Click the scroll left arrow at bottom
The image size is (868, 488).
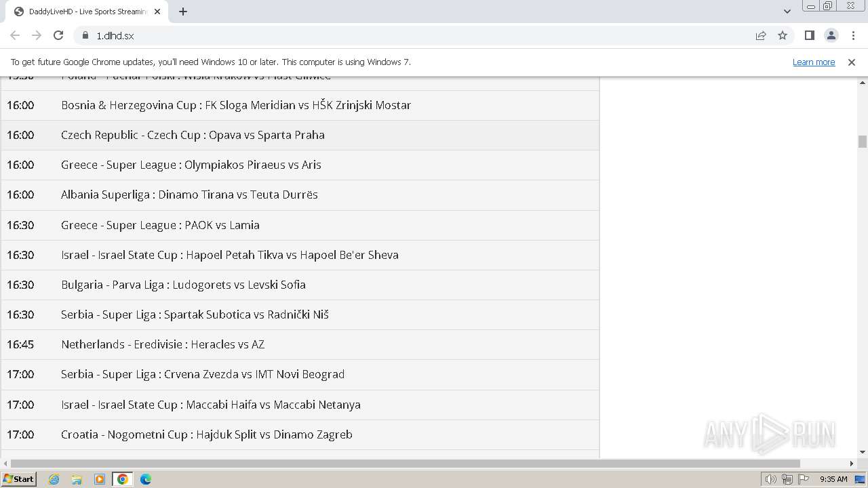[5, 464]
